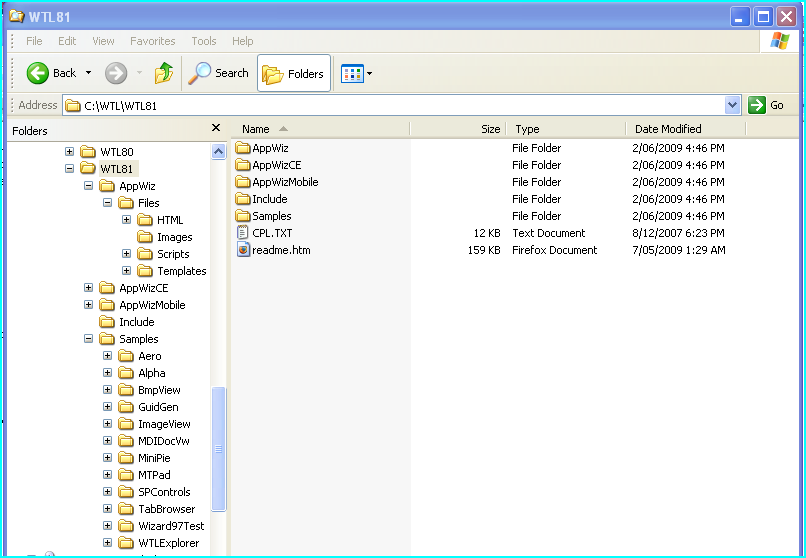Expand the WTL80 tree node
The image size is (806, 558).
(x=70, y=152)
